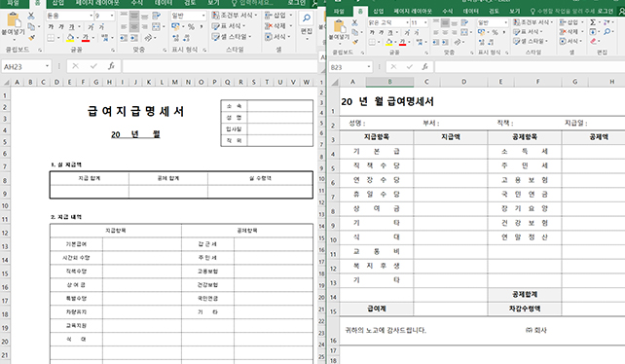Switch to 보기 tab in right window

pyautogui.click(x=514, y=11)
